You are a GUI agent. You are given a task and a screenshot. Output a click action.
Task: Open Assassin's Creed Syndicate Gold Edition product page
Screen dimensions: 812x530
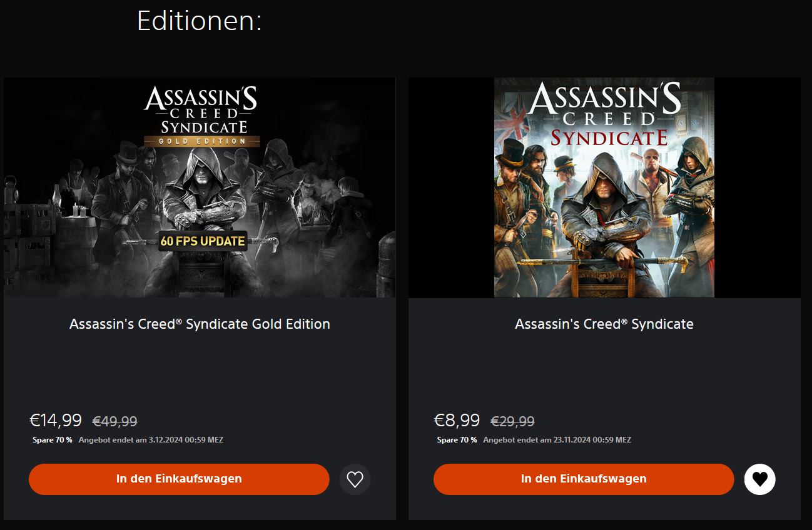click(x=200, y=324)
